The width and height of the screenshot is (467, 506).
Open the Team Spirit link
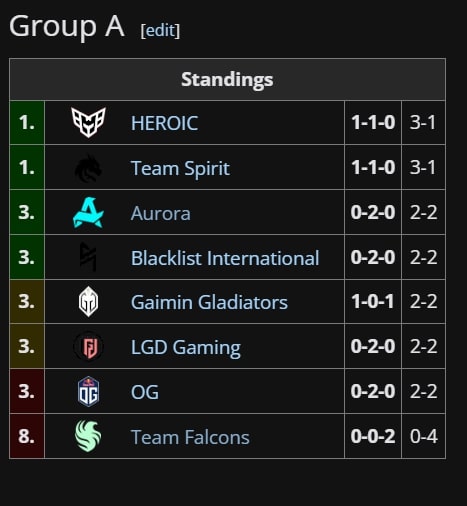point(180,168)
